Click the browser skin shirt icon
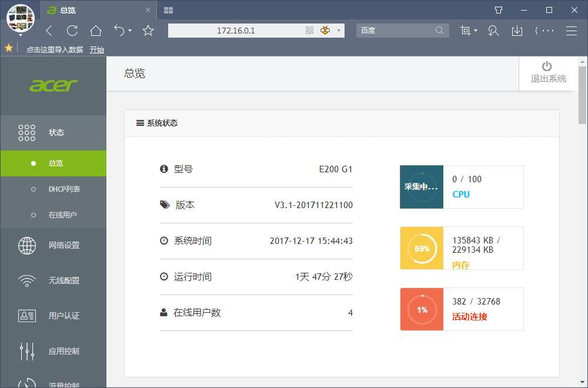The height and width of the screenshot is (388, 588). pyautogui.click(x=499, y=10)
